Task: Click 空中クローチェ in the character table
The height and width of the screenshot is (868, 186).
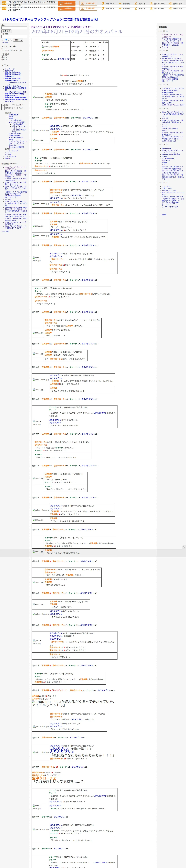Action: click(48, 51)
